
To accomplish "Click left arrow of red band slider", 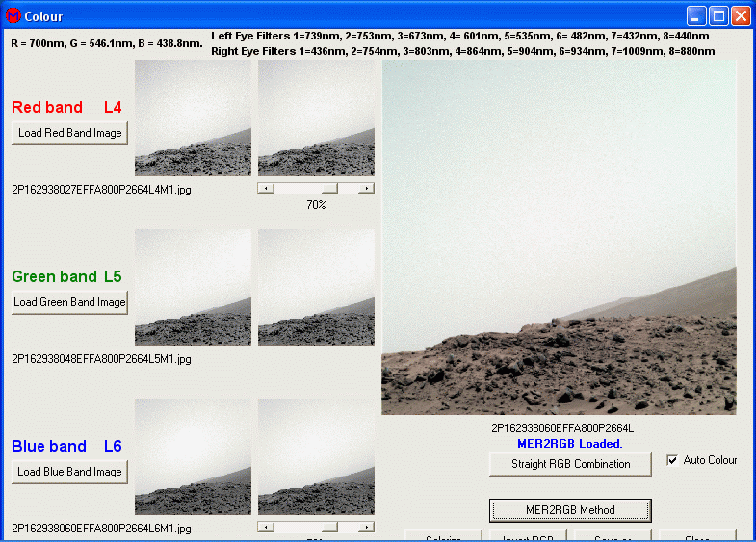I will pos(266,188).
